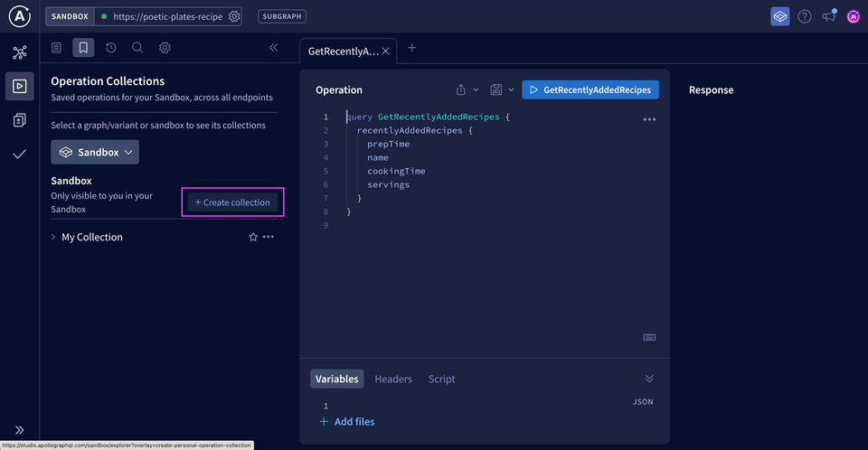868x450 pixels.
Task: Open the Run history clock icon
Action: (x=110, y=48)
